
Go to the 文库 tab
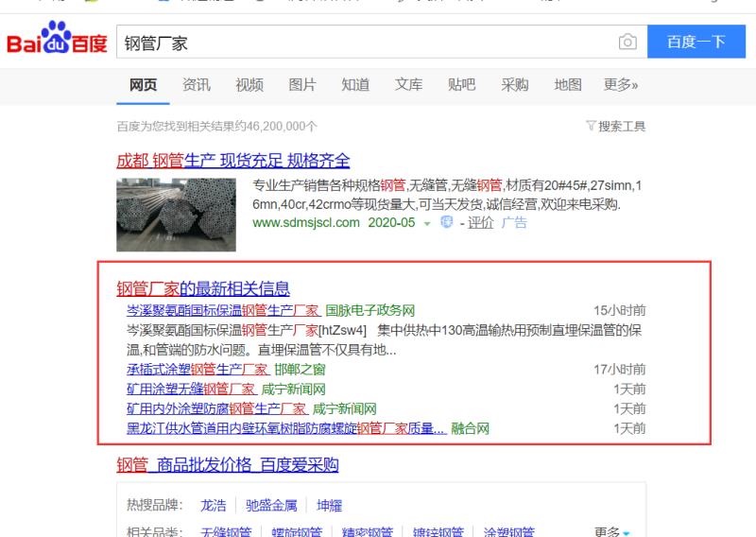[408, 85]
